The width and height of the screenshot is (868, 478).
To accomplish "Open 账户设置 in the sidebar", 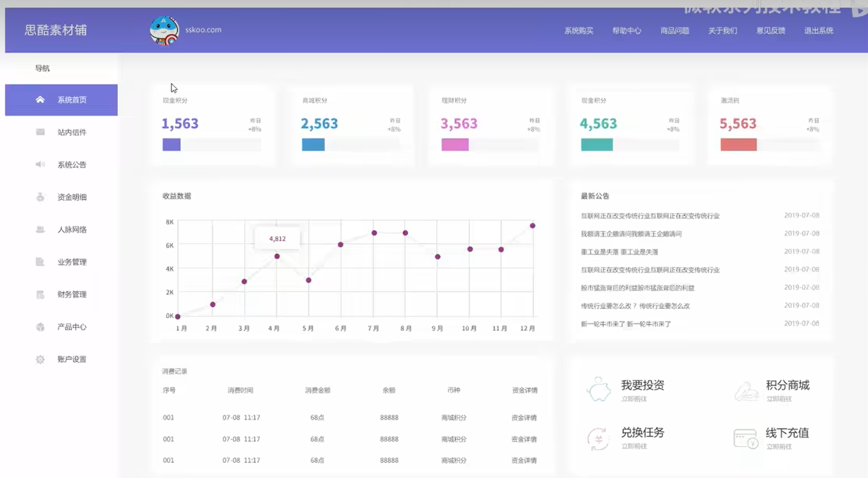I will pos(61,359).
